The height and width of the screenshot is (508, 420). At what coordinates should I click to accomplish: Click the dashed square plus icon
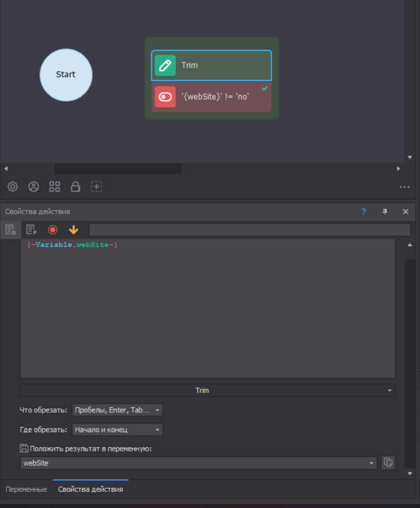pyautogui.click(x=96, y=186)
